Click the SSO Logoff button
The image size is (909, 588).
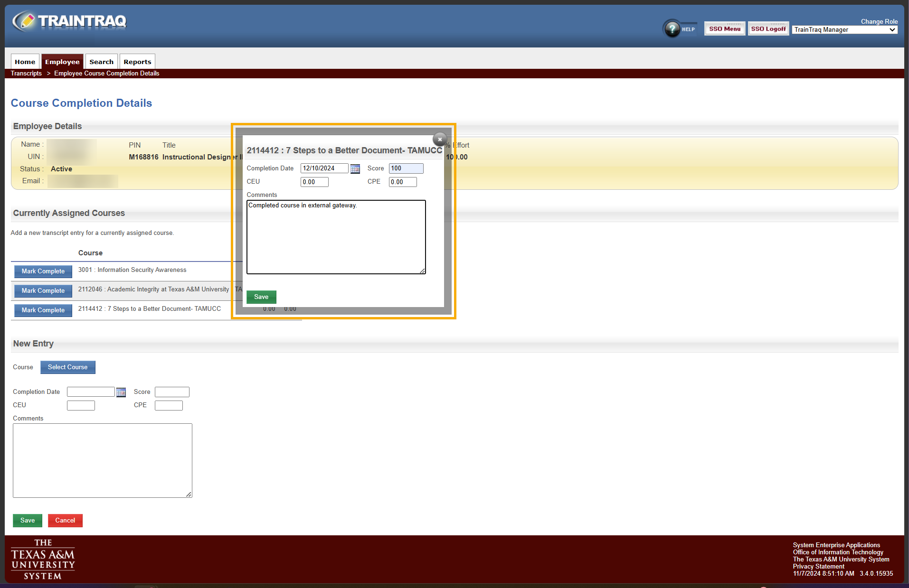(x=768, y=28)
